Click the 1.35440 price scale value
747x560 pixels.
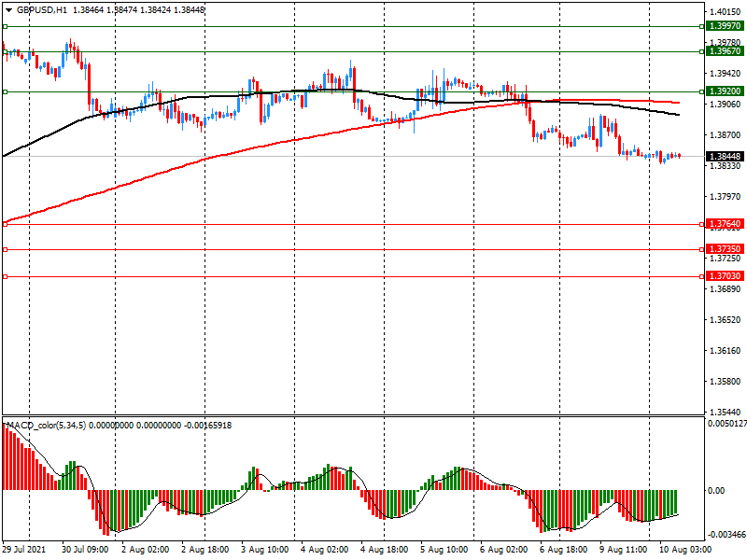coord(726,413)
